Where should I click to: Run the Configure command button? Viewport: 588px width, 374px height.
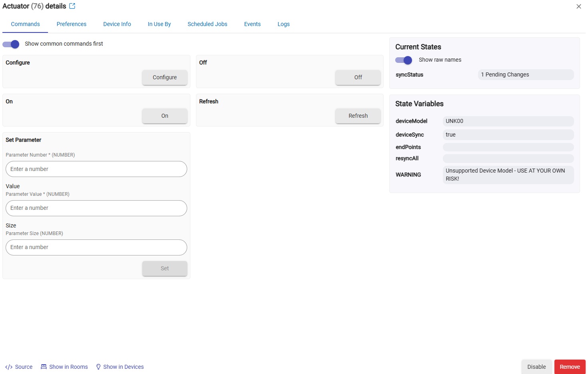[x=165, y=77]
